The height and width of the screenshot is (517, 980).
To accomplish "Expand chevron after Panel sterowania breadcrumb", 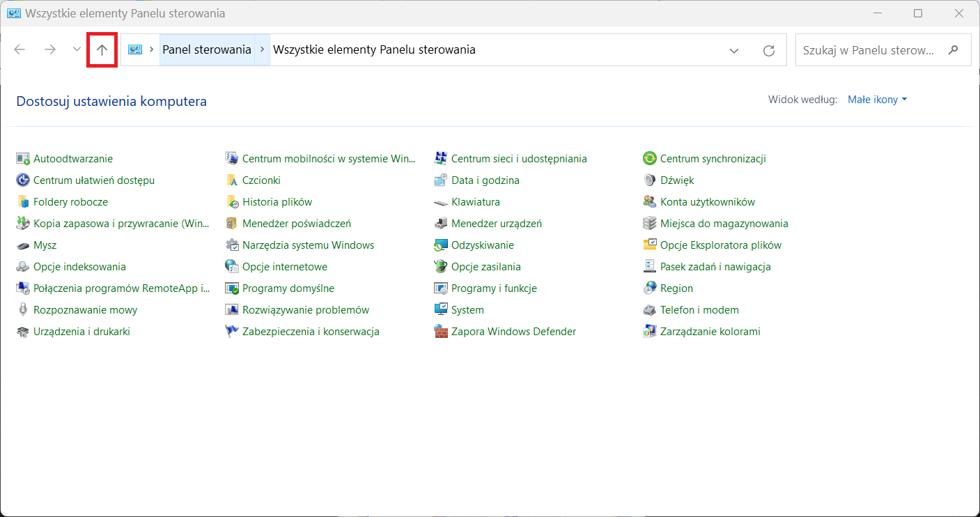I will (262, 50).
